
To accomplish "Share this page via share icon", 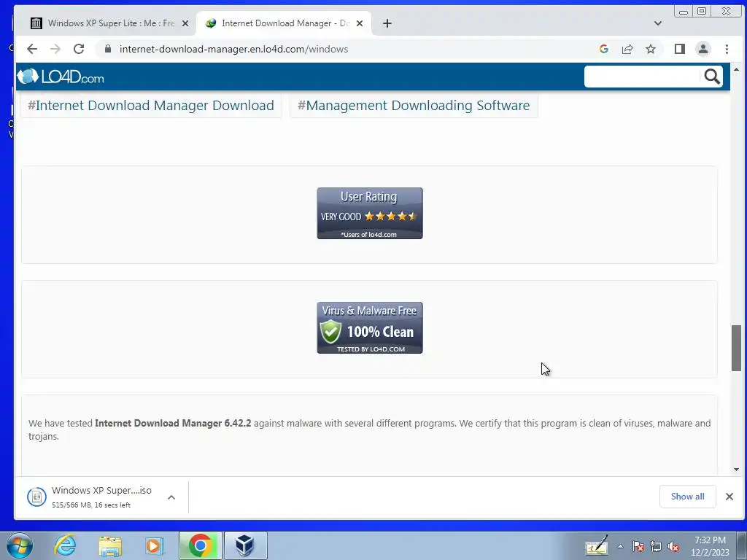I will point(627,49).
